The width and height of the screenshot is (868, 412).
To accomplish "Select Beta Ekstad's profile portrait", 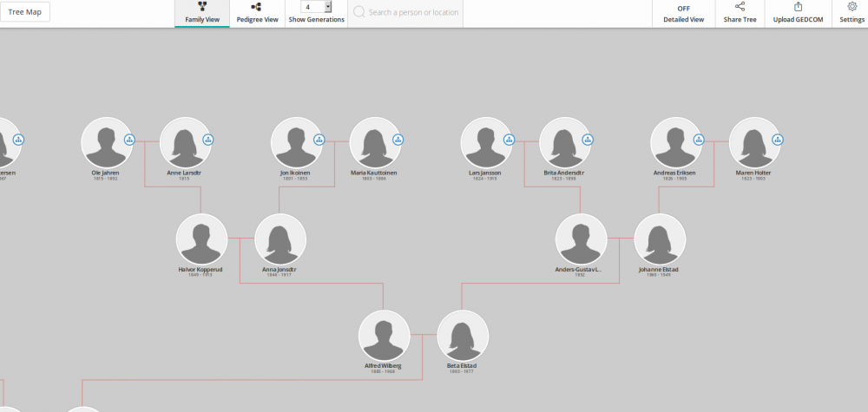I will [462, 335].
